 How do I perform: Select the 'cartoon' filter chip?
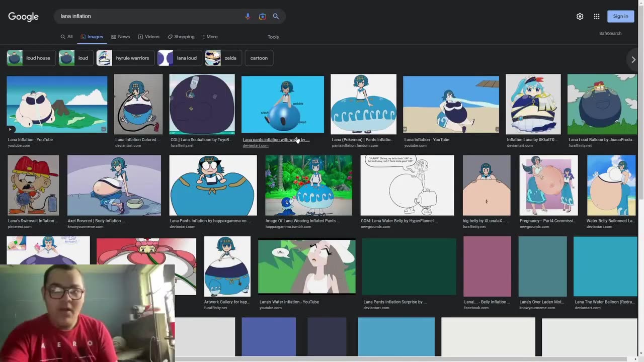(x=259, y=58)
